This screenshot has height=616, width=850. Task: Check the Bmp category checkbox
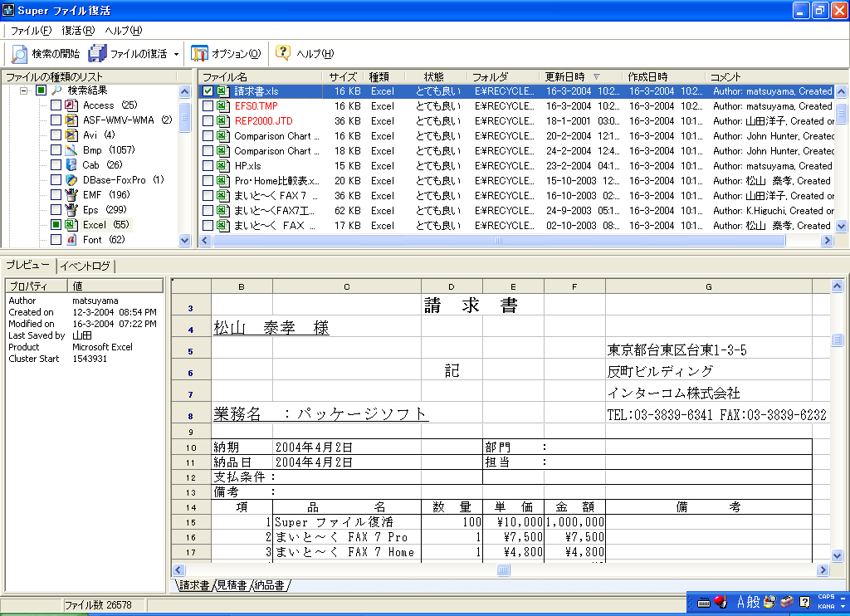click(56, 149)
